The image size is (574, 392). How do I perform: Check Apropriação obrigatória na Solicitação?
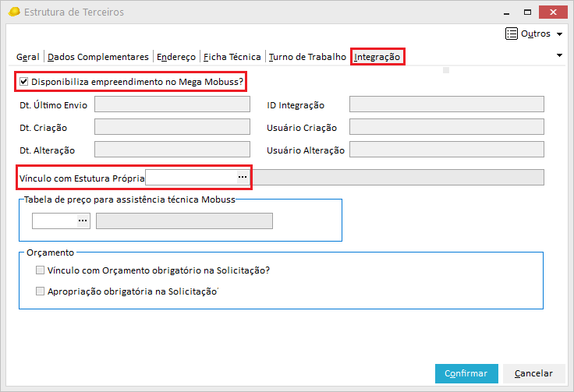[x=40, y=291]
